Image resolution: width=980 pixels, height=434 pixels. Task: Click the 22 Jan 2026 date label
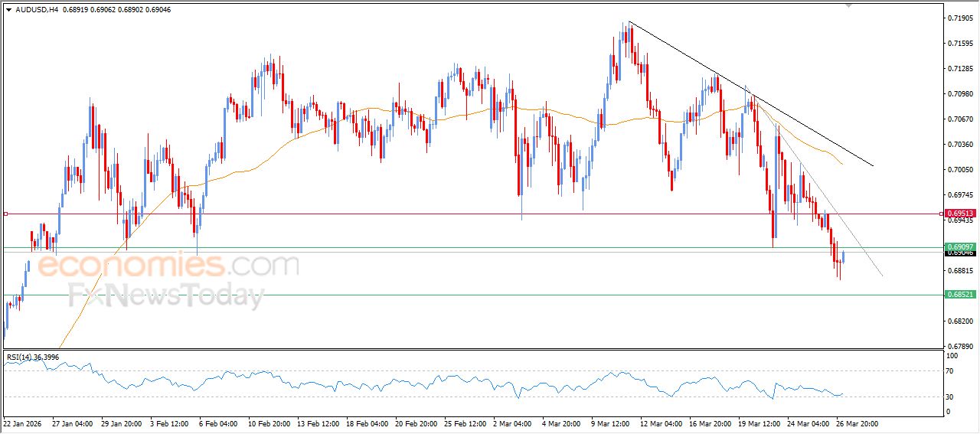pos(22,423)
